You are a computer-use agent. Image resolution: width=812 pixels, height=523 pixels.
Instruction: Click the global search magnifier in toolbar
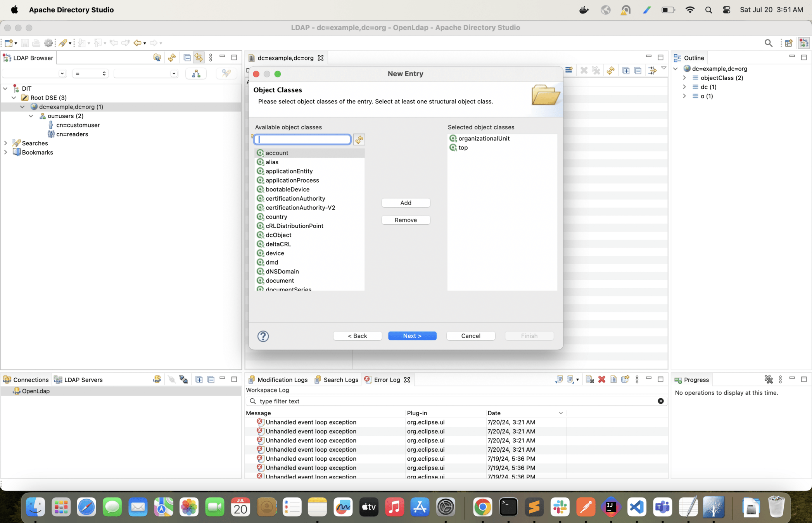(768, 43)
